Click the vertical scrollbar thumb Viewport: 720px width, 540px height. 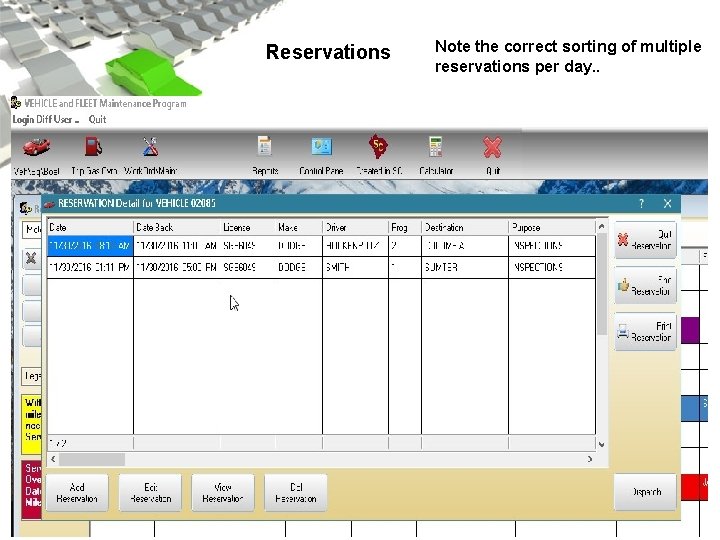coord(602,284)
